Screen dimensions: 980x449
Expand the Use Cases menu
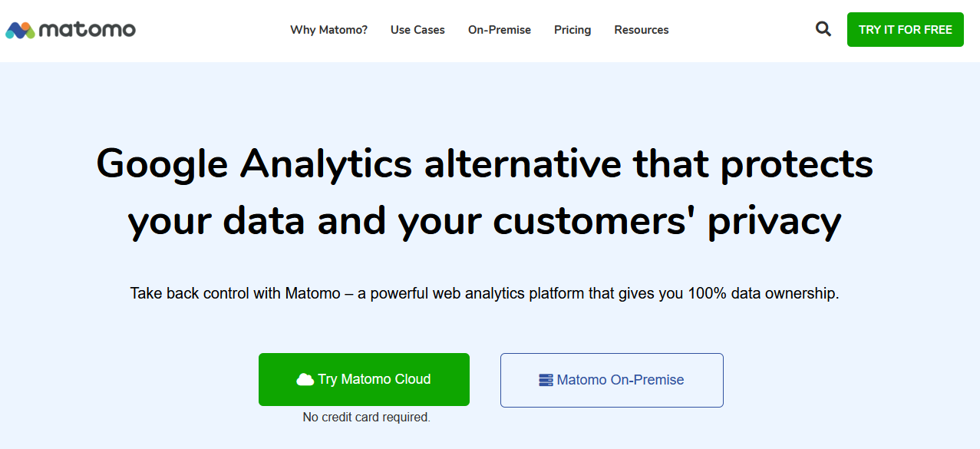(x=417, y=30)
